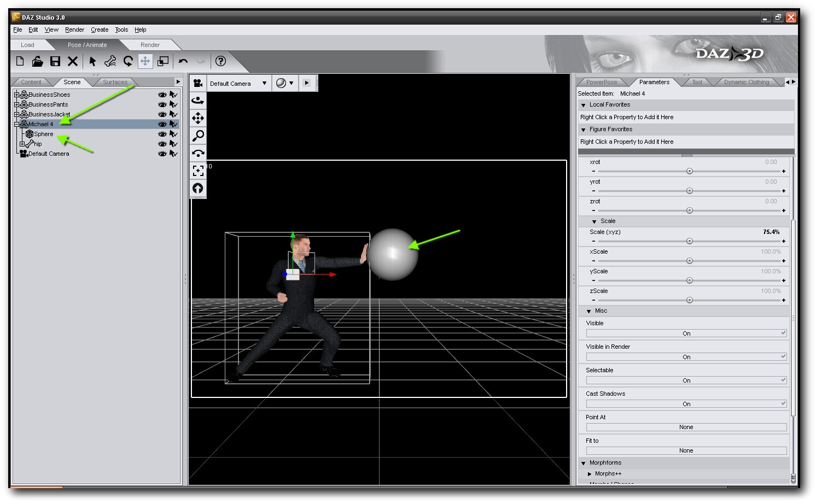Open the viewport draw style sphere menu
The image size is (816, 504).
point(285,83)
